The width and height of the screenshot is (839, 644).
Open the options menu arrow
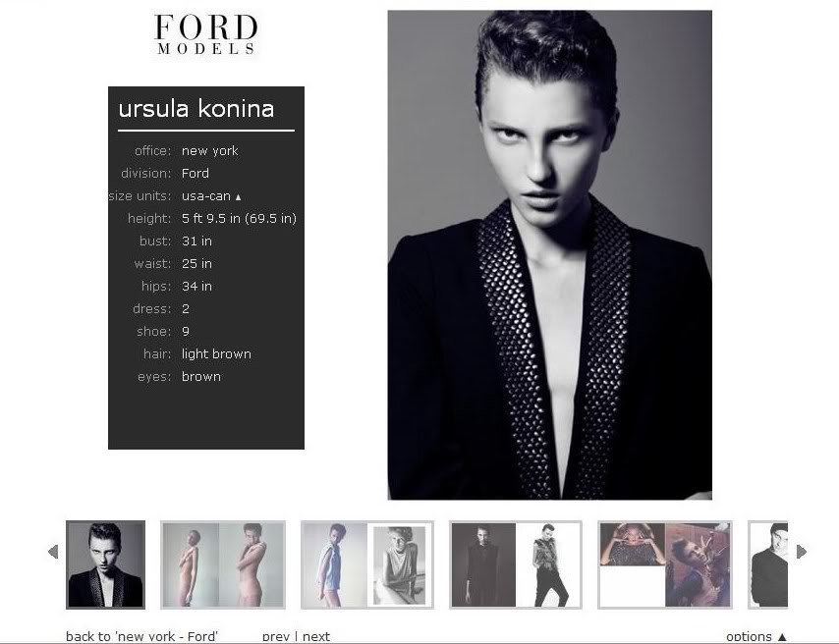pyautogui.click(x=782, y=636)
